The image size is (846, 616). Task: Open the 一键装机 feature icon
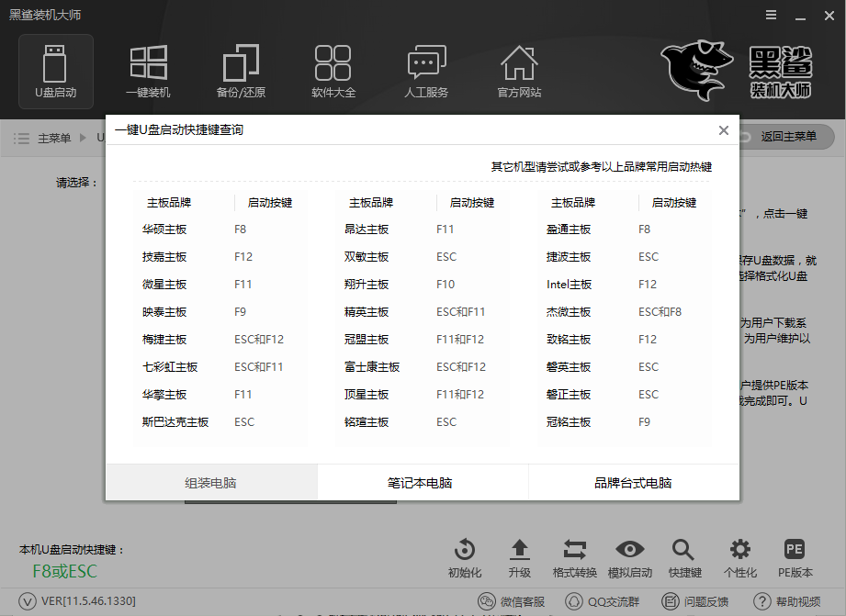pyautogui.click(x=148, y=72)
